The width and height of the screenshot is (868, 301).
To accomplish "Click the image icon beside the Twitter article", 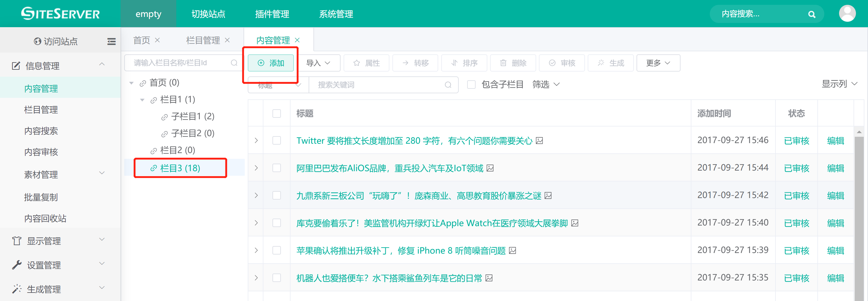I will (539, 140).
